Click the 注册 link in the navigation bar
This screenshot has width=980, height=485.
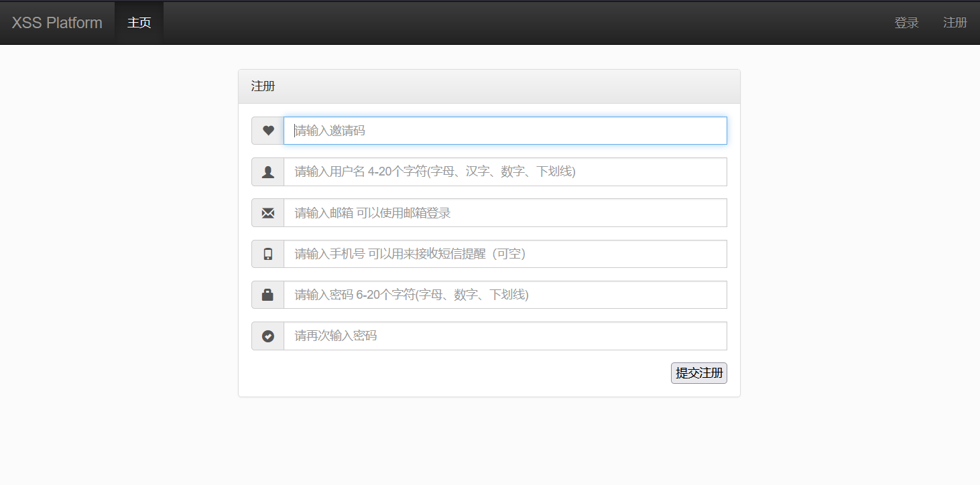tap(955, 22)
